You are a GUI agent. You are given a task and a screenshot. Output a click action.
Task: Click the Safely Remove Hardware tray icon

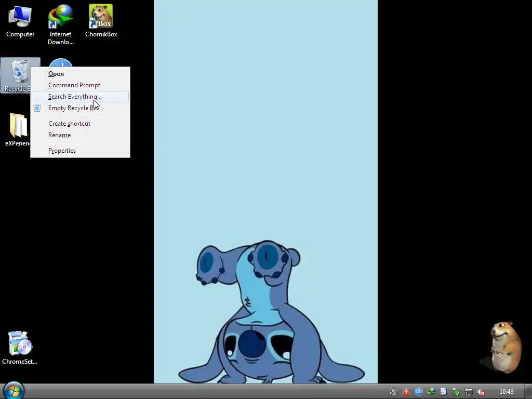click(x=456, y=392)
